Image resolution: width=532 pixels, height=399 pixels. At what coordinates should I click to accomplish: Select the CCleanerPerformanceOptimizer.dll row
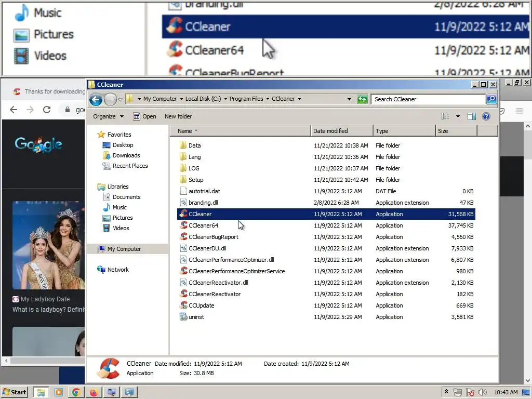326,260
